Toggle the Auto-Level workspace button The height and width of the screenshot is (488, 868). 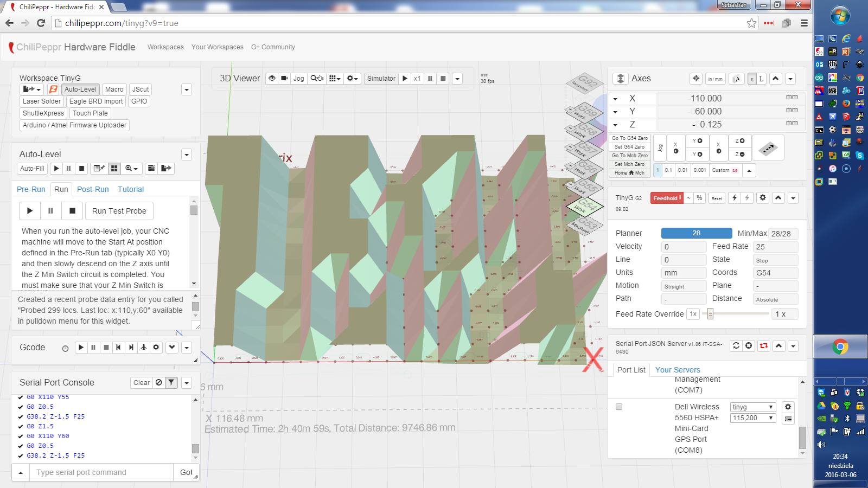(x=80, y=89)
